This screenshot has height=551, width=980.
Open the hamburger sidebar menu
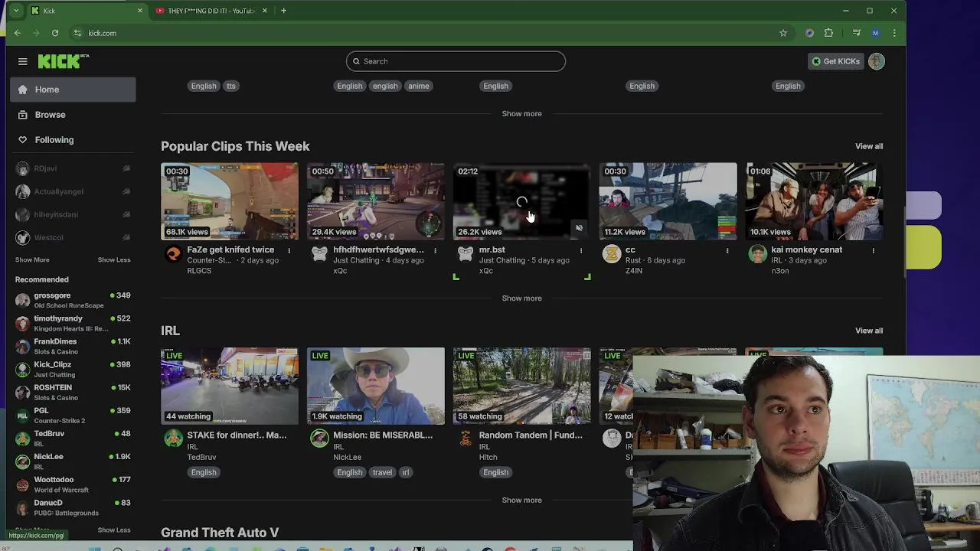coord(23,61)
